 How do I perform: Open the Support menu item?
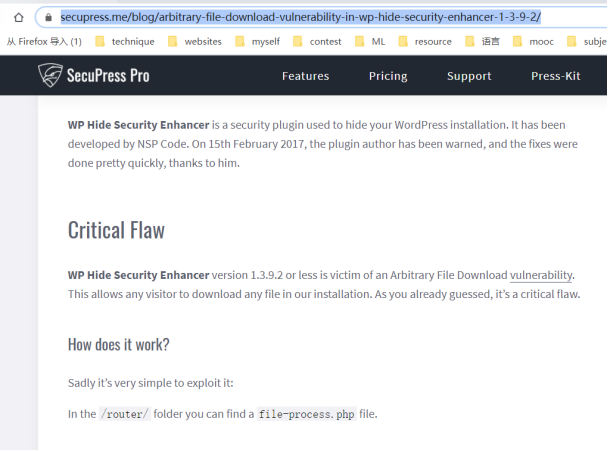(x=469, y=76)
